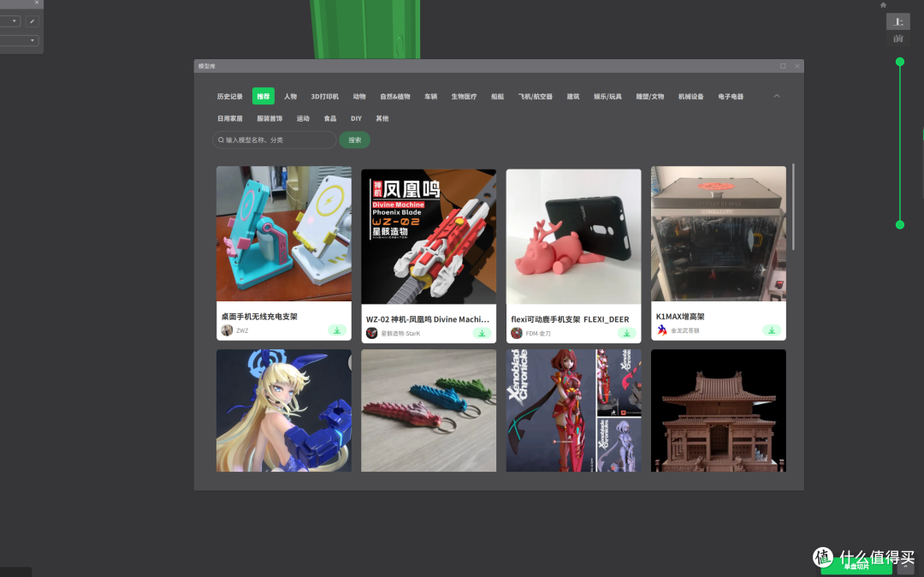
Task: Select the 生物医疗 category
Action: coord(464,97)
